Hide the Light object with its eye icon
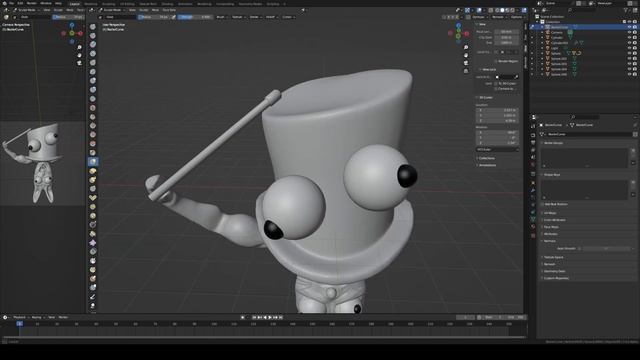The height and width of the screenshot is (360, 640). coord(629,48)
